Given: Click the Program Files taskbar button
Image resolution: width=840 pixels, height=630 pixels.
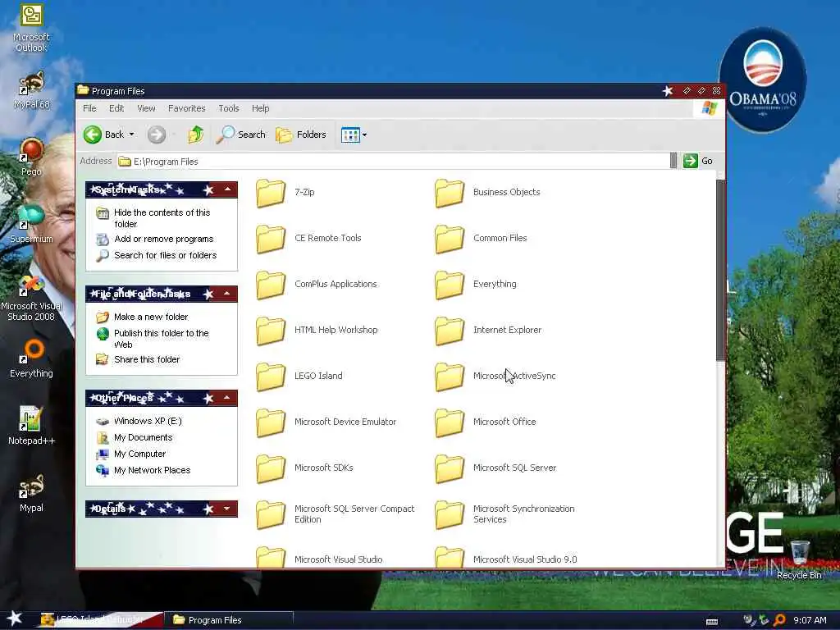Looking at the screenshot, I should tap(229, 620).
